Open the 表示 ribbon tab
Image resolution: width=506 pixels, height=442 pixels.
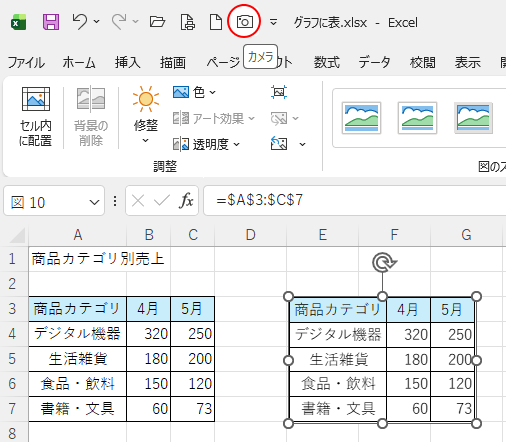(468, 62)
